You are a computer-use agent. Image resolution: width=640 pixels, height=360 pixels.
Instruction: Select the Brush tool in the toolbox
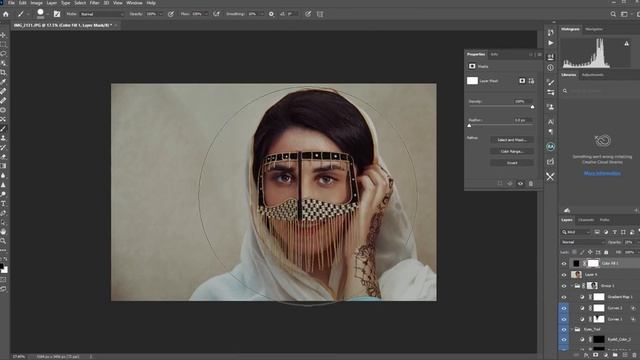pyautogui.click(x=3, y=129)
